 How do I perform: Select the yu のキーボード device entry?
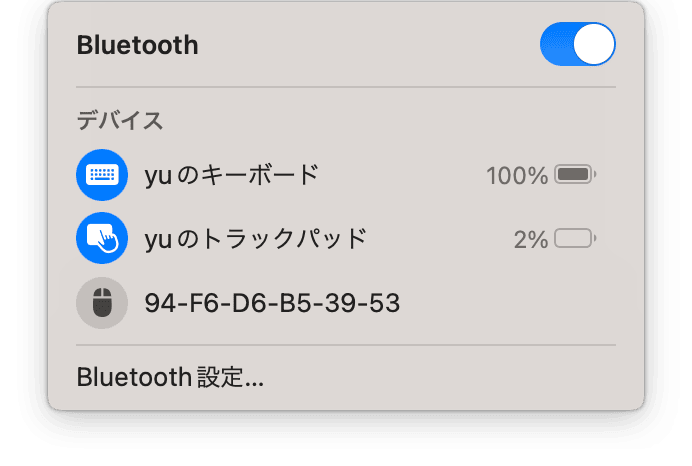coord(346,175)
